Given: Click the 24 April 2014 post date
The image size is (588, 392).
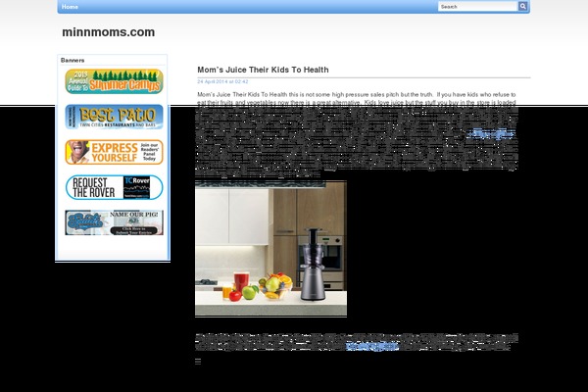Looking at the screenshot, I should click(x=222, y=81).
